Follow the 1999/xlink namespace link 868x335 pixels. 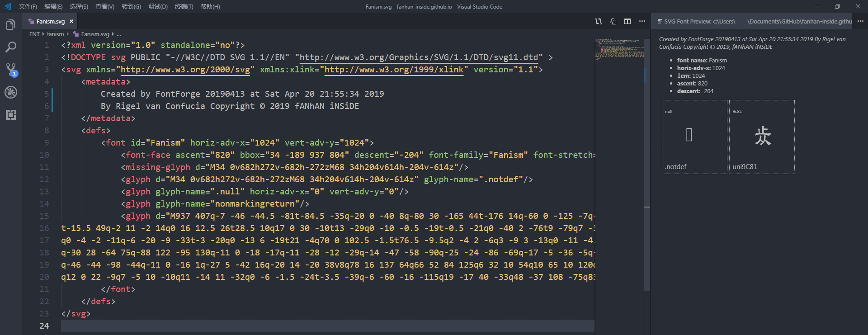pyautogui.click(x=394, y=70)
